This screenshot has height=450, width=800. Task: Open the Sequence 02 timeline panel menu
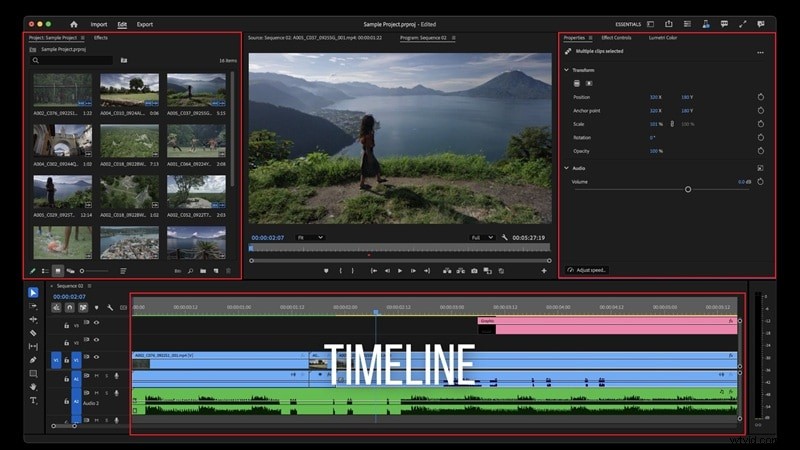[x=89, y=286]
